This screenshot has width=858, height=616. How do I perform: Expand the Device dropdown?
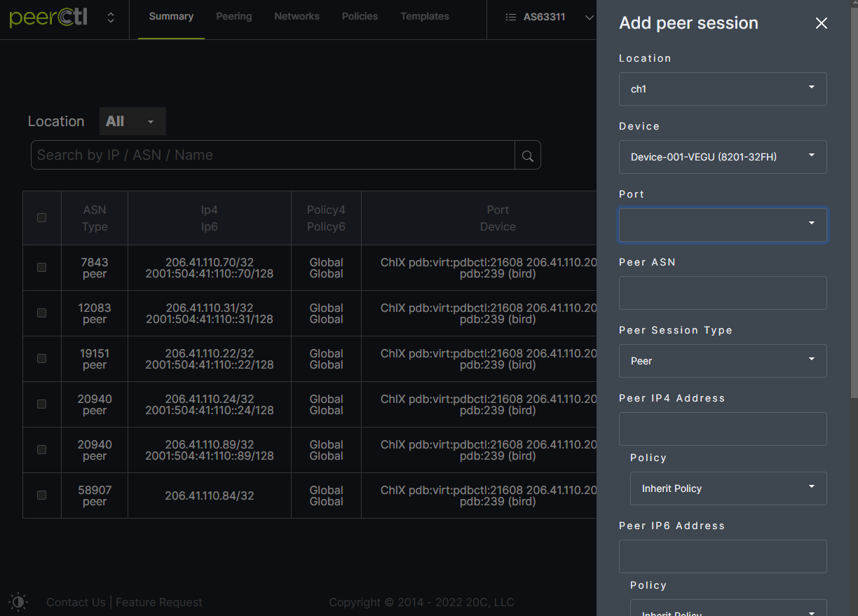pyautogui.click(x=723, y=157)
